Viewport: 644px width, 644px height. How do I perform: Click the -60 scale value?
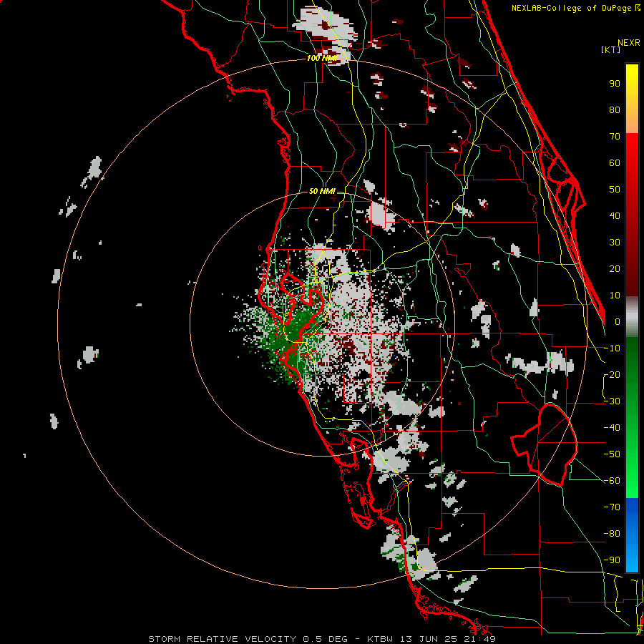[x=612, y=481]
